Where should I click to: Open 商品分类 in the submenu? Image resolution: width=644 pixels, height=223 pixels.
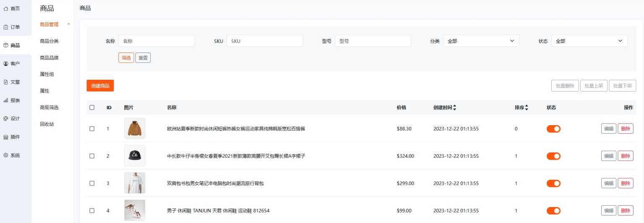pyautogui.click(x=49, y=41)
